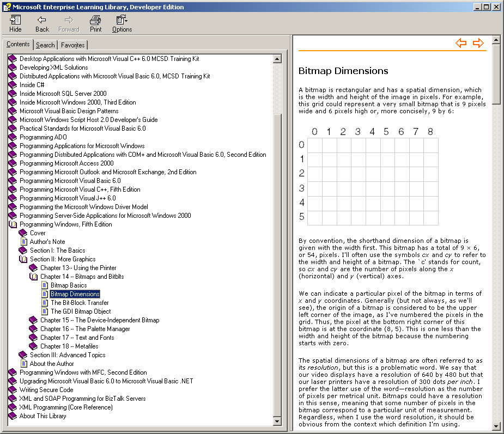Select Programming Server-Side Applications for Windows 2000
Image resolution: width=504 pixels, height=434 pixels.
tap(105, 216)
